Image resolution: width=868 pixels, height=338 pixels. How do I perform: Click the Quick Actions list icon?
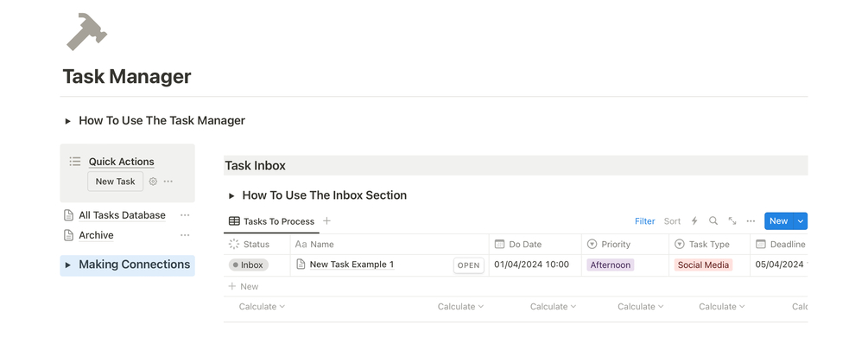pos(75,162)
